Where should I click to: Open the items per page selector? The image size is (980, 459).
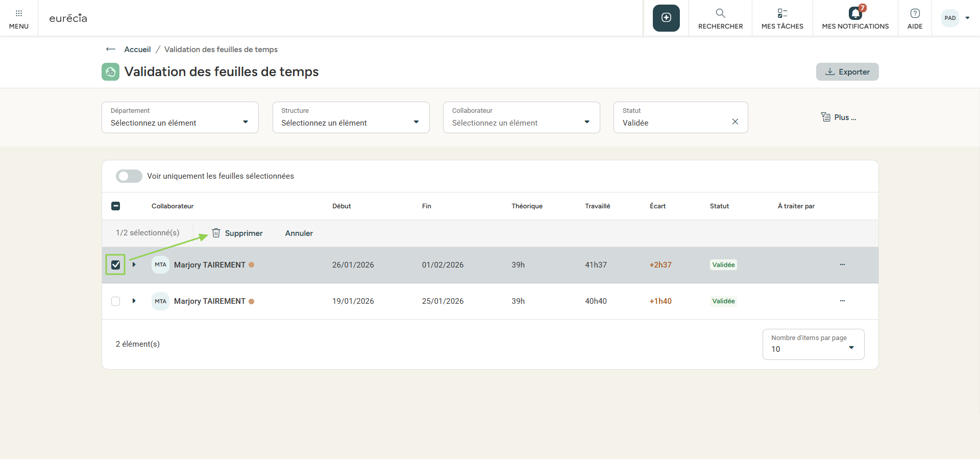click(x=813, y=345)
